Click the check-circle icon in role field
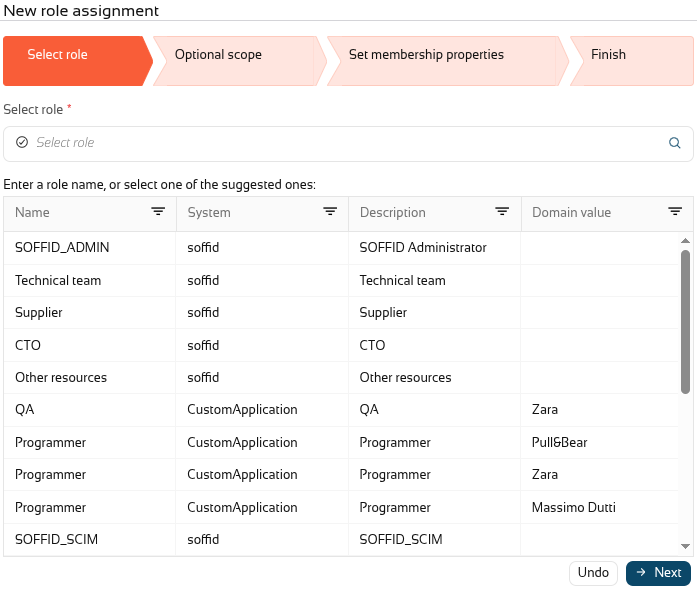This screenshot has height=589, width=697. point(22,142)
